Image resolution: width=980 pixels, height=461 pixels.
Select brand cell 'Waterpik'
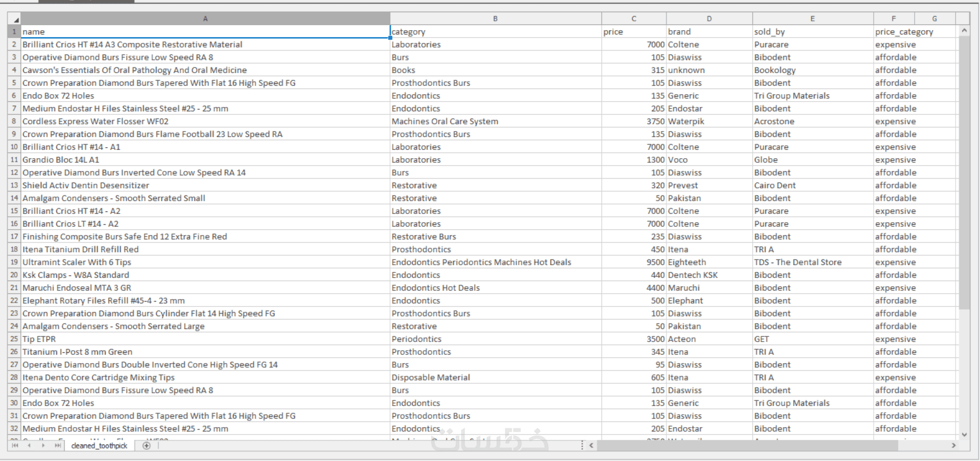[709, 121]
